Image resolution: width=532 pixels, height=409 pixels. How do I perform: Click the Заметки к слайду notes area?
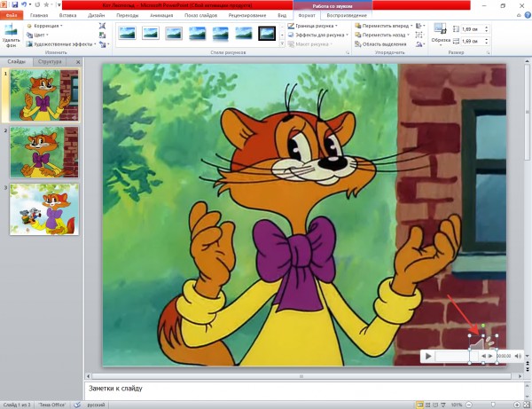(304, 390)
